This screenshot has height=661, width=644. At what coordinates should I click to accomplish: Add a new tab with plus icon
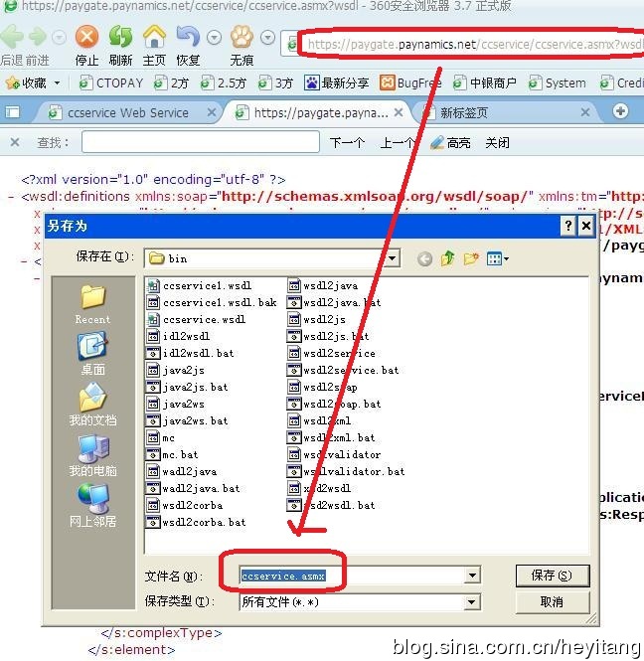[620, 111]
